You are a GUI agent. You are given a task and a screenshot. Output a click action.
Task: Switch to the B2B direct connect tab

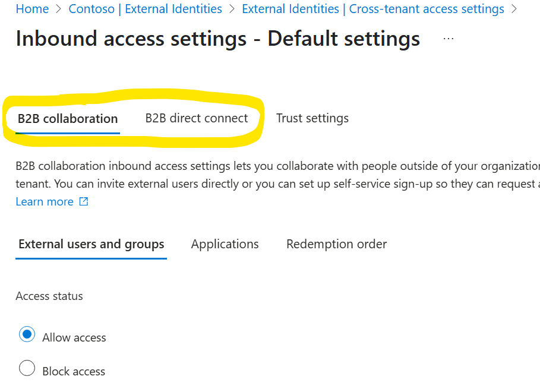(x=197, y=118)
